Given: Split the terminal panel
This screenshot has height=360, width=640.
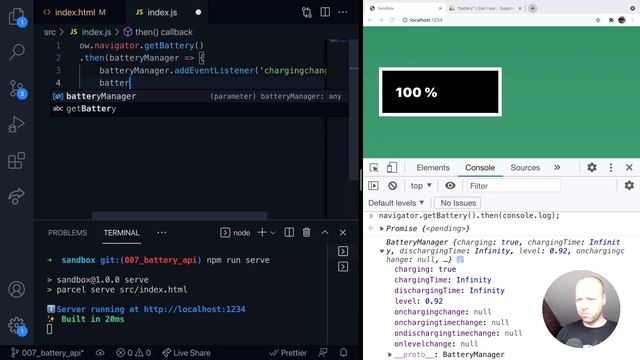Looking at the screenshot, I should [289, 233].
